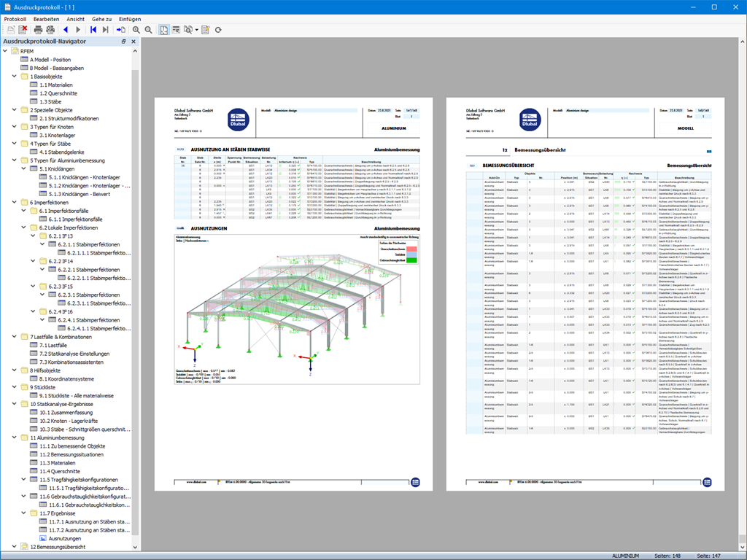Zoom in on the report pages
This screenshot has height=560, width=747.
click(136, 30)
